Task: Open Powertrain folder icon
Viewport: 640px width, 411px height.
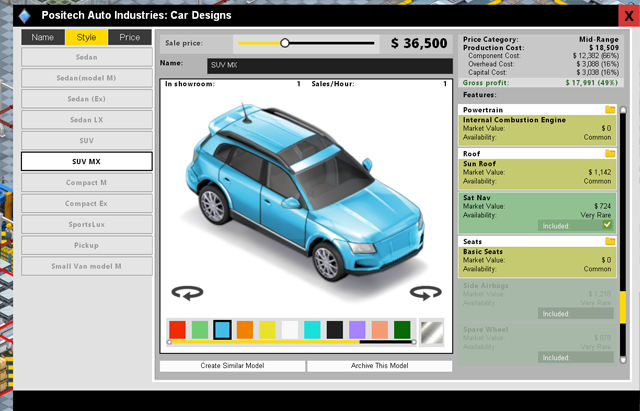Action: 610,109
